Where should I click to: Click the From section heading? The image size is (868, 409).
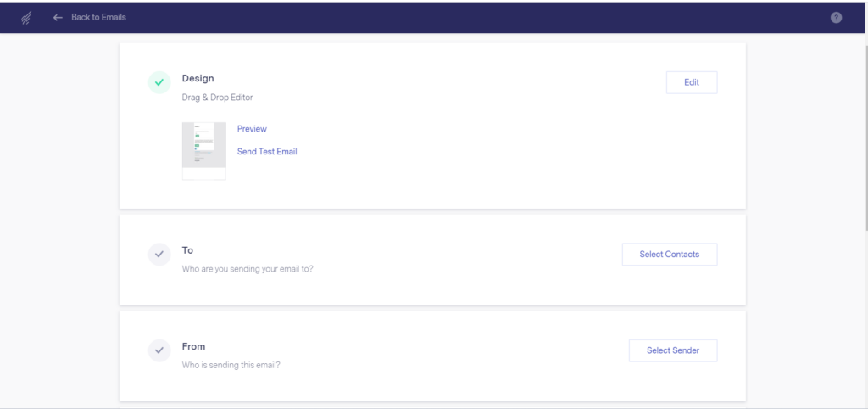coord(193,346)
